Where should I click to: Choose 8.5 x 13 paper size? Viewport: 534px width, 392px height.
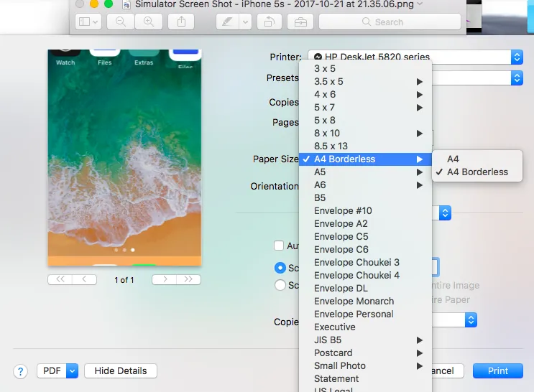(x=365, y=146)
